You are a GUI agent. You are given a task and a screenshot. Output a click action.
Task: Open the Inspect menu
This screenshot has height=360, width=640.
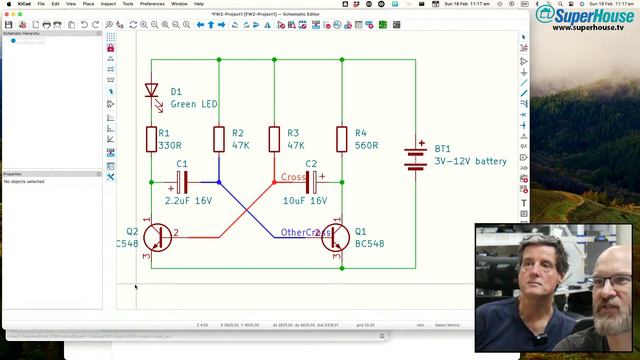coord(108,4)
